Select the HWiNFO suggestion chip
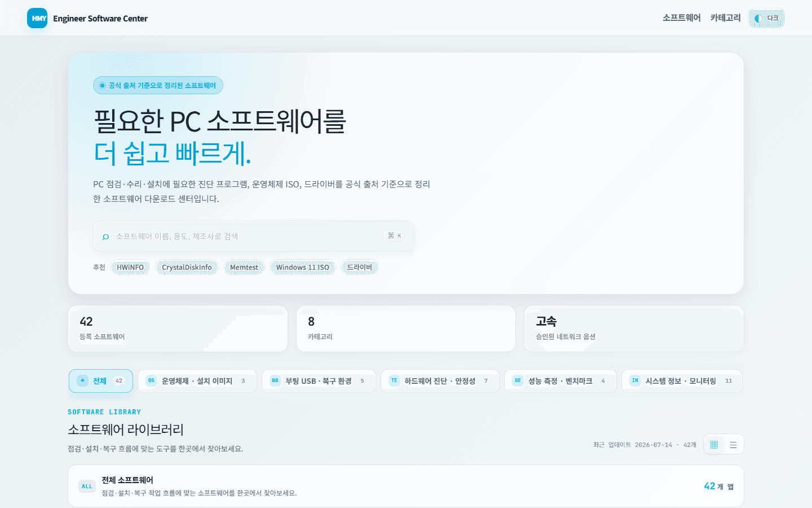The image size is (812, 508). click(130, 267)
